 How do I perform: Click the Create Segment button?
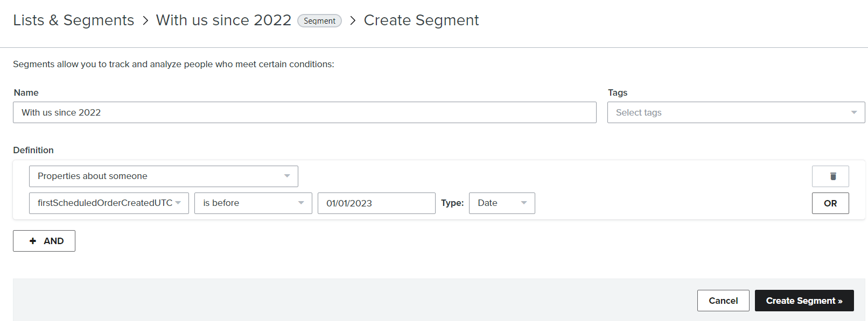tap(804, 301)
